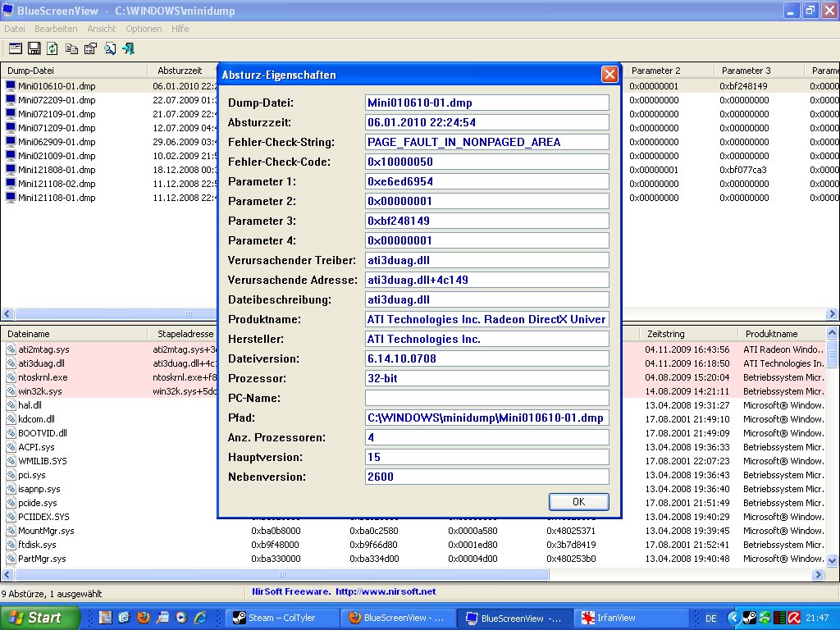The width and height of the screenshot is (840, 630).
Task: Click the Steam icon in the system tray
Action: coord(750,619)
